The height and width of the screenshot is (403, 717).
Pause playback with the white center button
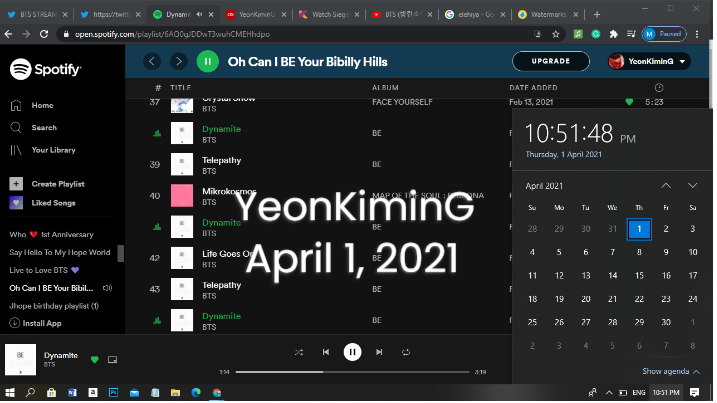[353, 353]
